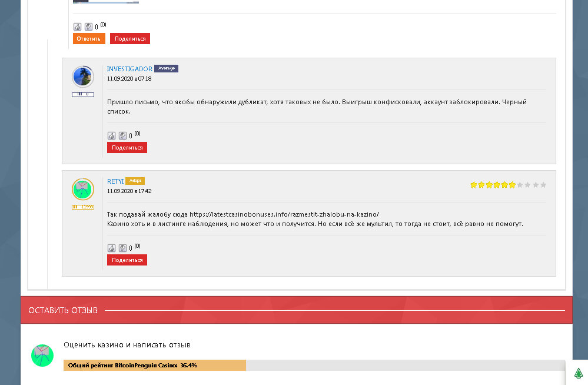This screenshot has width=588, height=385.
Task: Click thumbs-down icon above the Ответить button
Action: [x=88, y=26]
